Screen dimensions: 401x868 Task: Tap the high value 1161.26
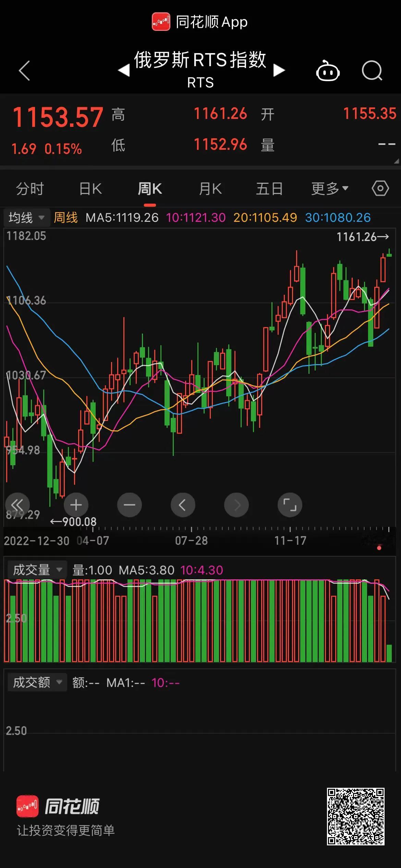point(220,114)
